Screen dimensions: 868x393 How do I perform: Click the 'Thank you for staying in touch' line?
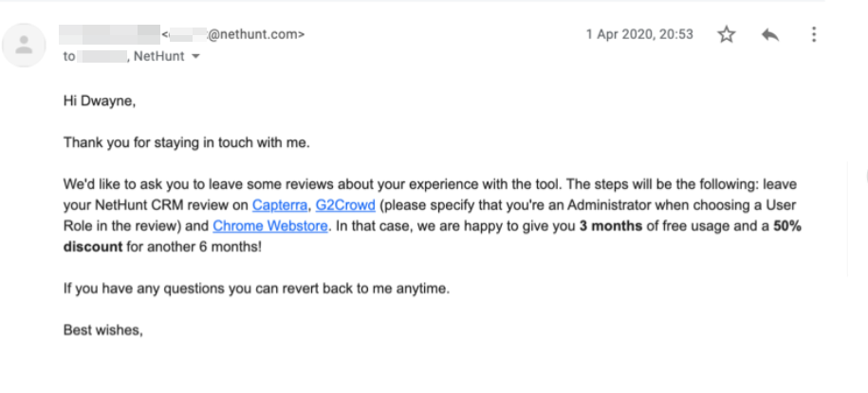pyautogui.click(x=187, y=142)
